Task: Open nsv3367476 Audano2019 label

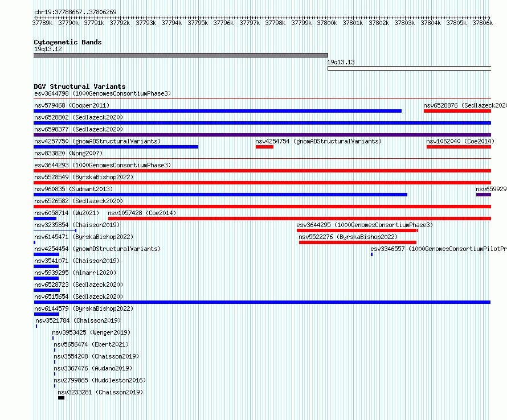Action: pyautogui.click(x=93, y=368)
